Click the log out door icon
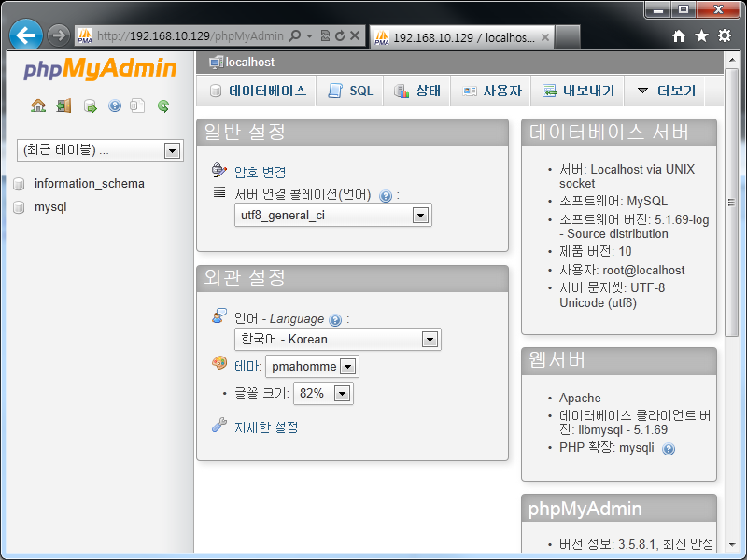 click(63, 105)
